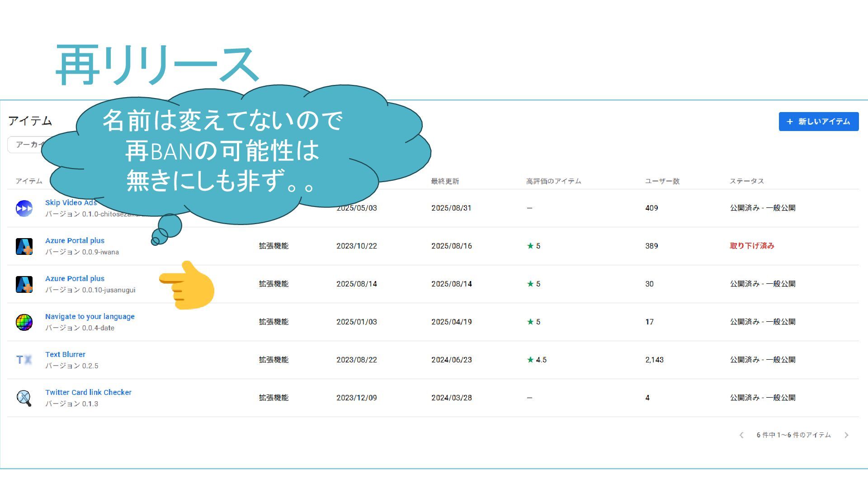Screen dimensions: 868x488
Task: Click the 最終更新 column header
Action: tap(445, 181)
